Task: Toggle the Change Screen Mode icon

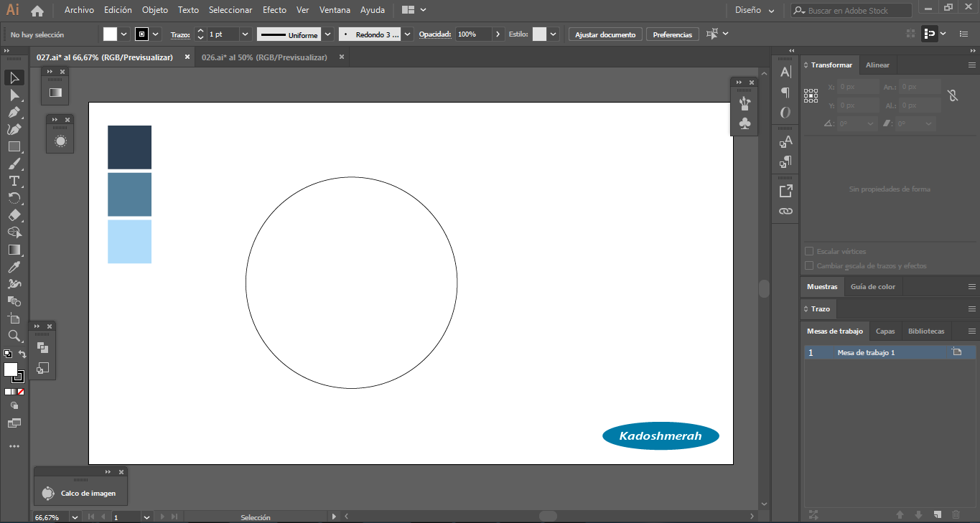Action: click(x=14, y=423)
